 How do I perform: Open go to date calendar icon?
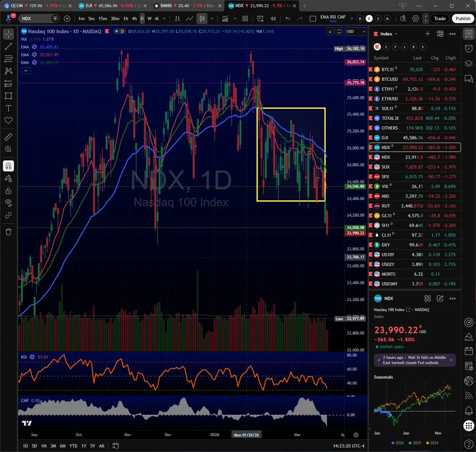(115, 446)
